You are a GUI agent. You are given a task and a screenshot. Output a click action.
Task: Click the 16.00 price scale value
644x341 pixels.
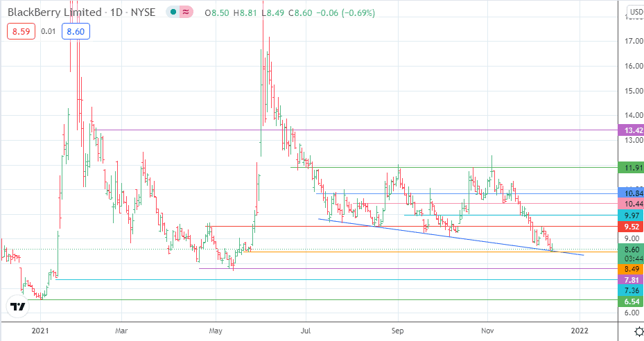(634, 66)
